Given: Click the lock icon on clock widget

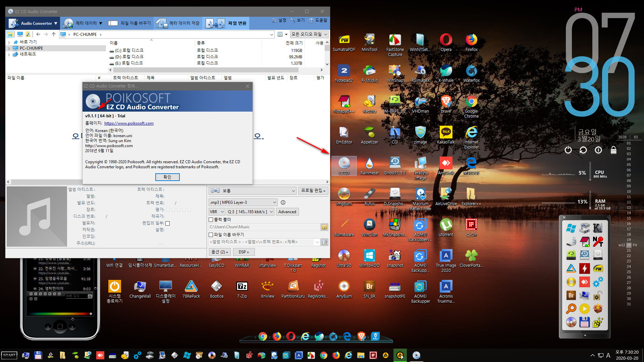Looking at the screenshot, I should click(613, 150).
